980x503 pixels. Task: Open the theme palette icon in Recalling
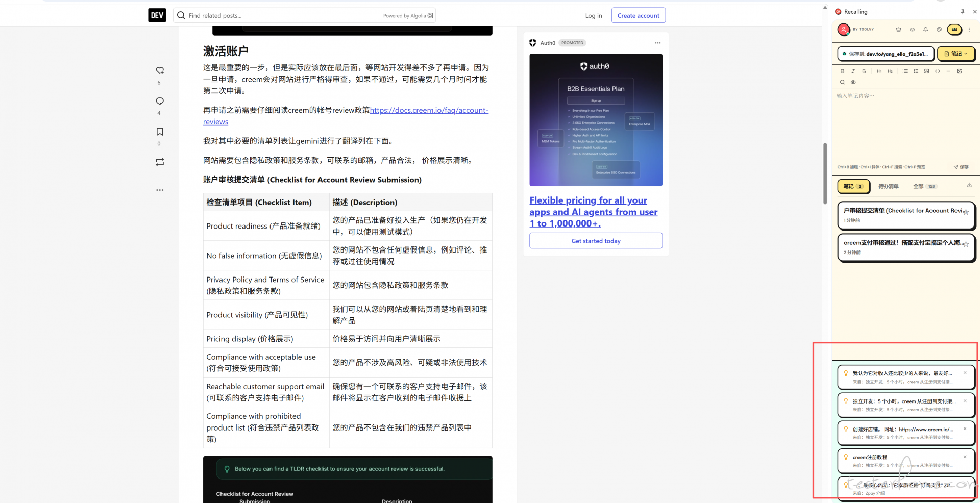click(939, 30)
